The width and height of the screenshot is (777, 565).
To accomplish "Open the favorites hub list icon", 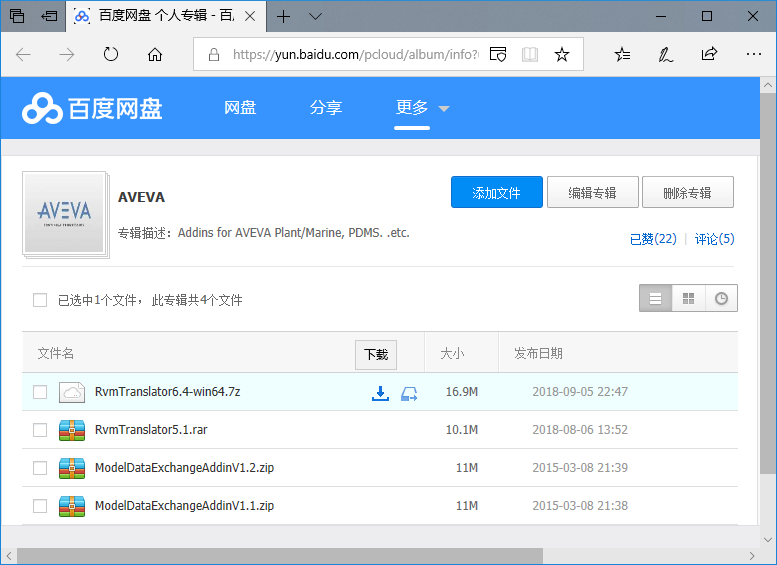I will [622, 54].
